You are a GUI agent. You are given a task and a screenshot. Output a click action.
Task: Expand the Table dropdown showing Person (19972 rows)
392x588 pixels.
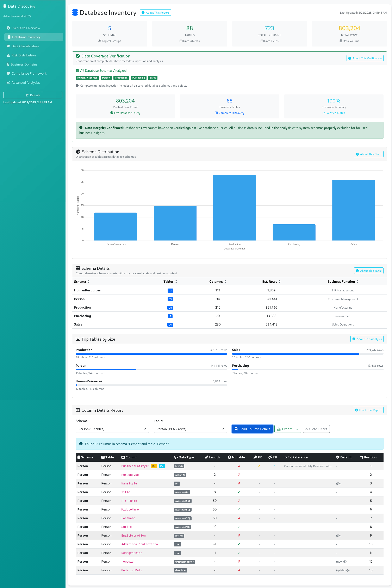click(190, 429)
